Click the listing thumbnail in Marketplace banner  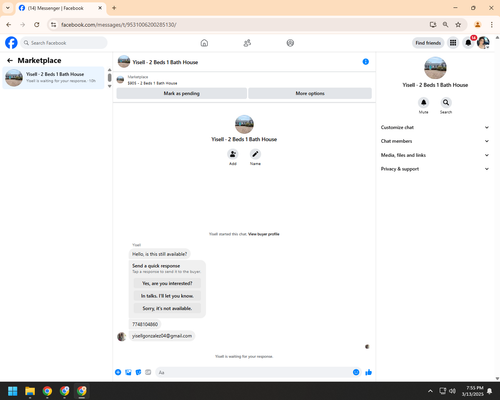[120, 80]
